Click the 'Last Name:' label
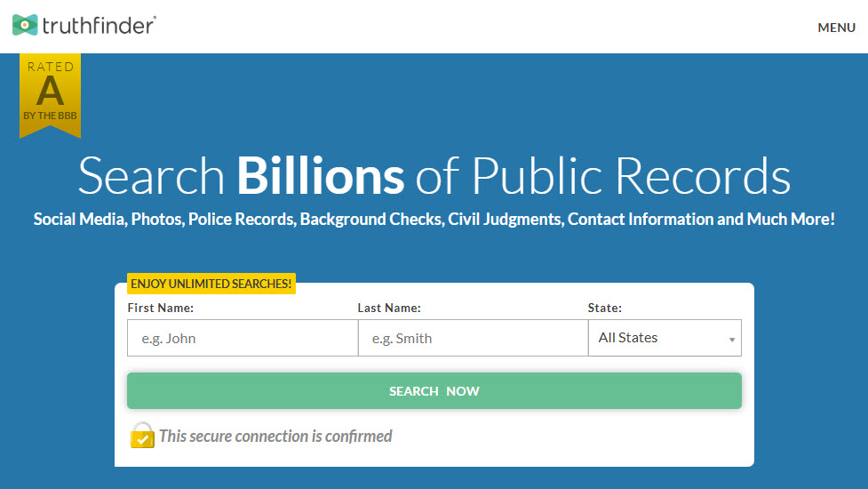 click(x=389, y=308)
